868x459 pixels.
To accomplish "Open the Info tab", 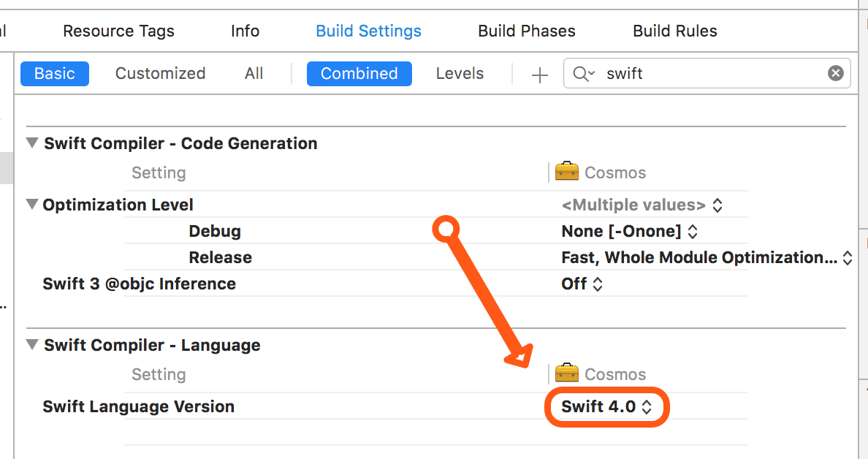I will (245, 31).
